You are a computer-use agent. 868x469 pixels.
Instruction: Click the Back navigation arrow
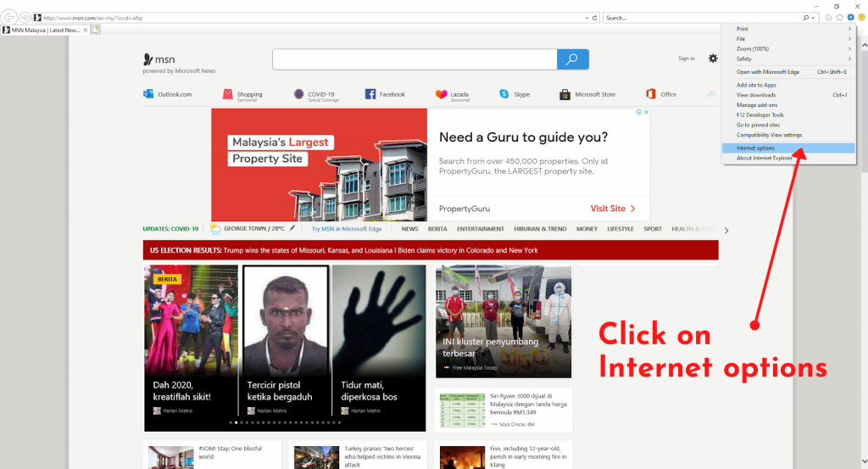point(11,17)
